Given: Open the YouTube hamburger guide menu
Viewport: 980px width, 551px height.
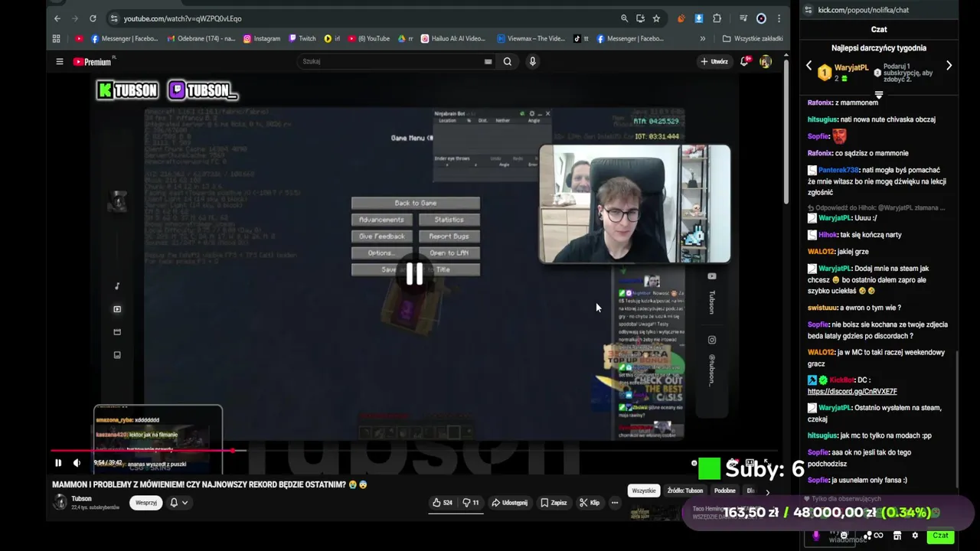Looking at the screenshot, I should 60,62.
